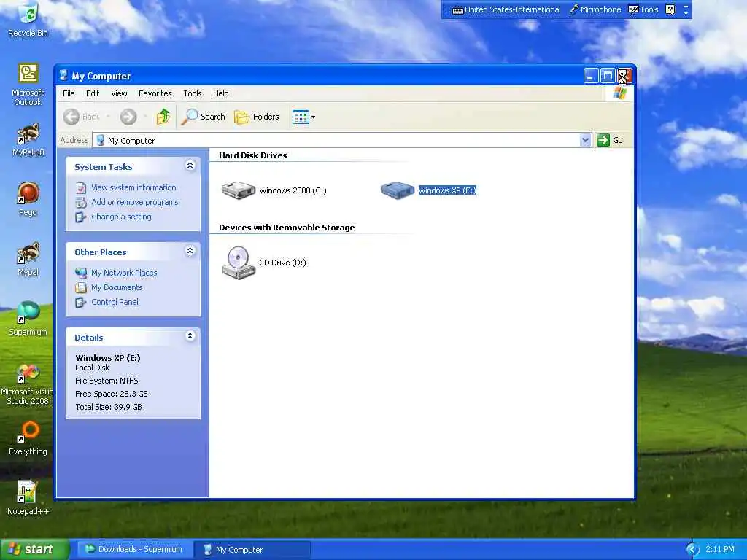Select the Microsoft Outlook desktop icon
Image resolution: width=747 pixels, height=560 pixels.
pyautogui.click(x=28, y=84)
